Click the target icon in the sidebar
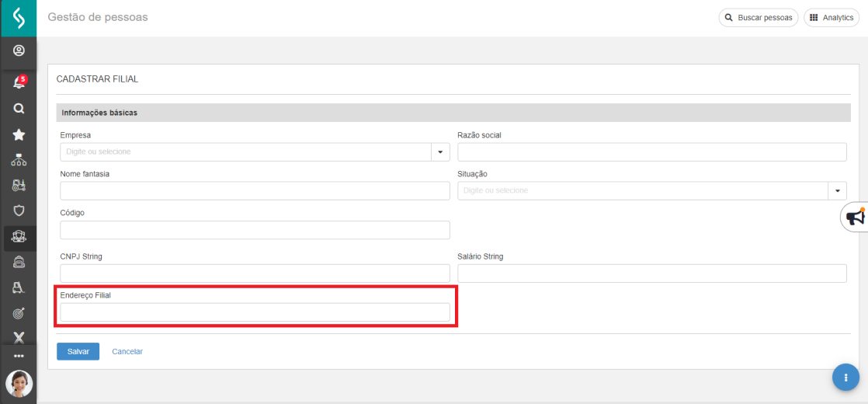 pyautogui.click(x=19, y=312)
